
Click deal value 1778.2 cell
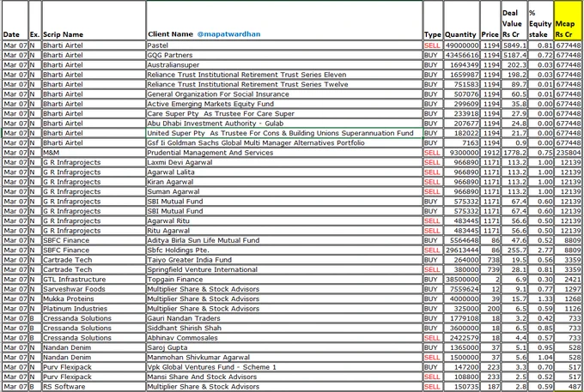[x=514, y=153]
